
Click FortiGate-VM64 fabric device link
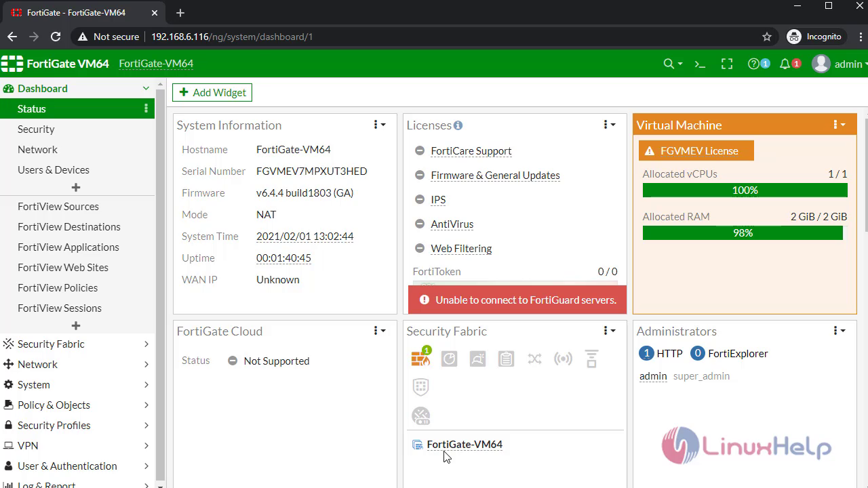(465, 445)
